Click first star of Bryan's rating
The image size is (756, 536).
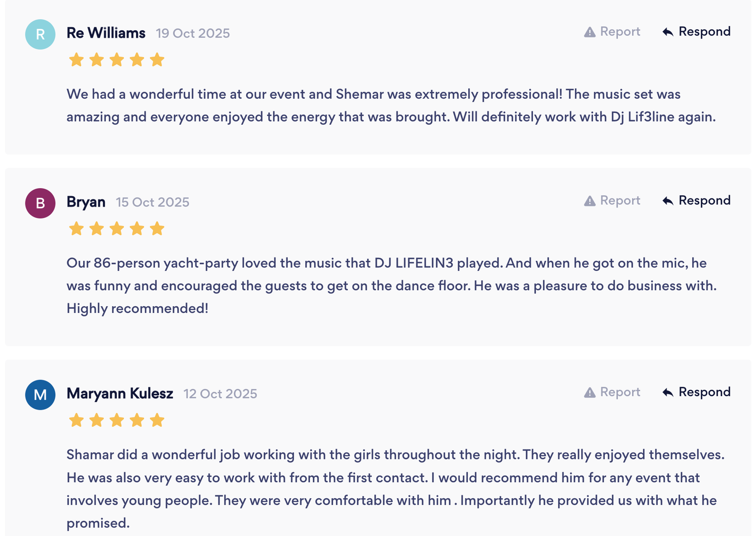click(76, 229)
